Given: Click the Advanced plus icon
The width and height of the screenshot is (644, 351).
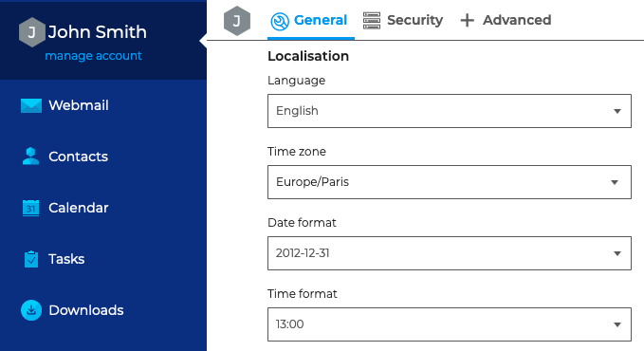Looking at the screenshot, I should point(467,20).
